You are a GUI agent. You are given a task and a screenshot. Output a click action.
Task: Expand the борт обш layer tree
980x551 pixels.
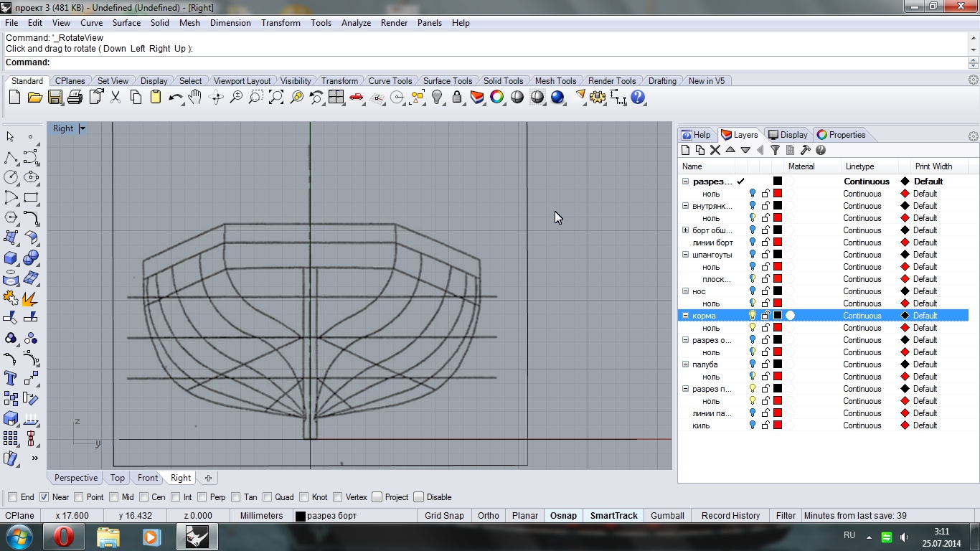pos(686,230)
